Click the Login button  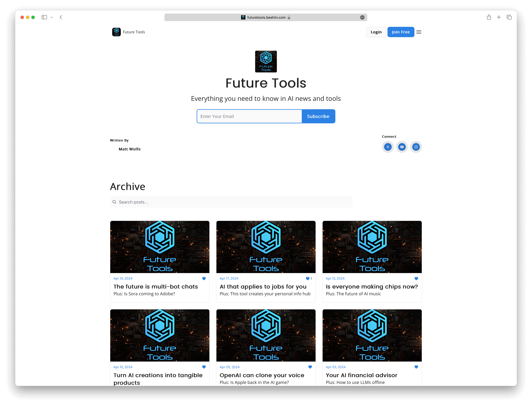pyautogui.click(x=376, y=32)
